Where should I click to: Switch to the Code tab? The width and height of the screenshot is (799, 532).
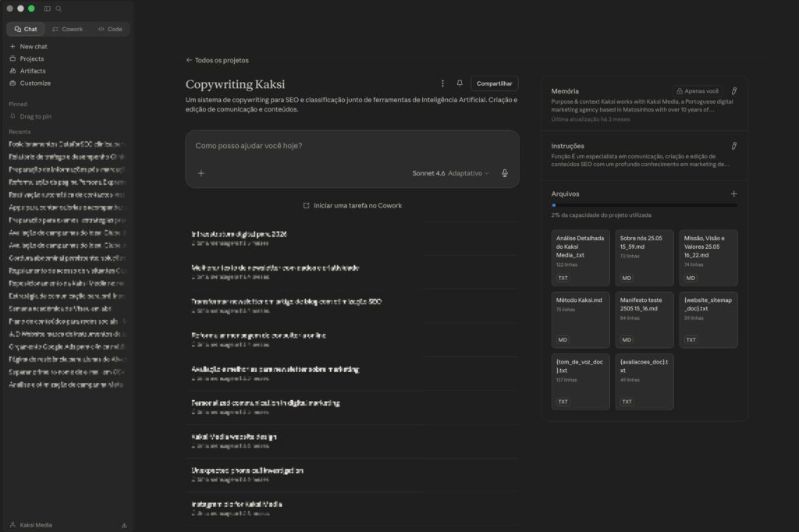(110, 29)
